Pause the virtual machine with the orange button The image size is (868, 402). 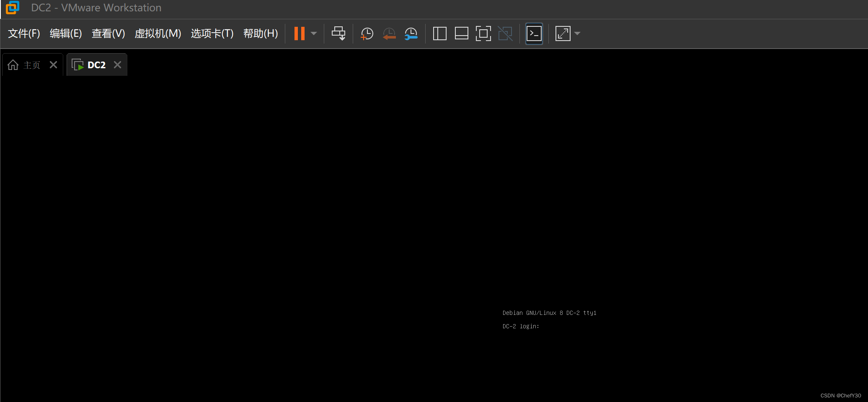pyautogui.click(x=300, y=33)
